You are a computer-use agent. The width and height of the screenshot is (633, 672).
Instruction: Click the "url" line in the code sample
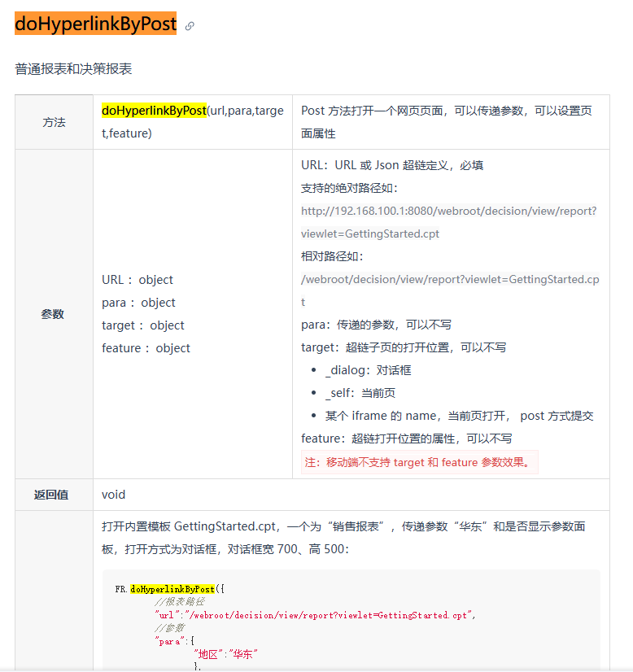click(x=314, y=615)
